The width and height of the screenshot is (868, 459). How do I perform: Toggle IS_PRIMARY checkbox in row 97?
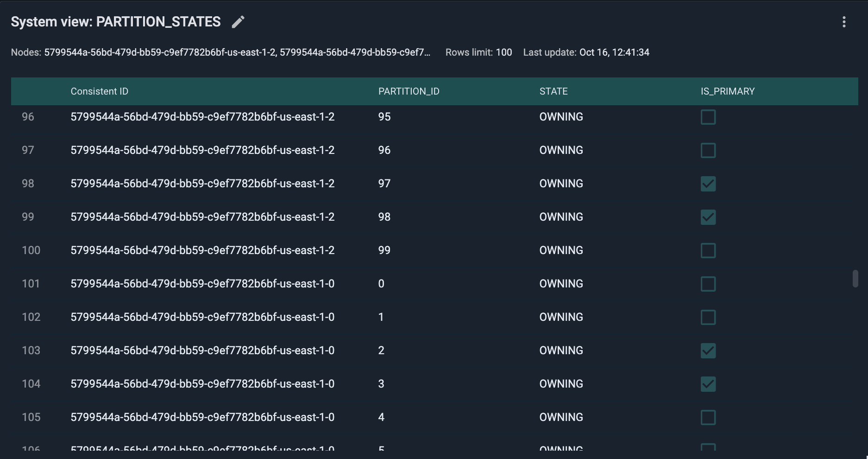[708, 150]
